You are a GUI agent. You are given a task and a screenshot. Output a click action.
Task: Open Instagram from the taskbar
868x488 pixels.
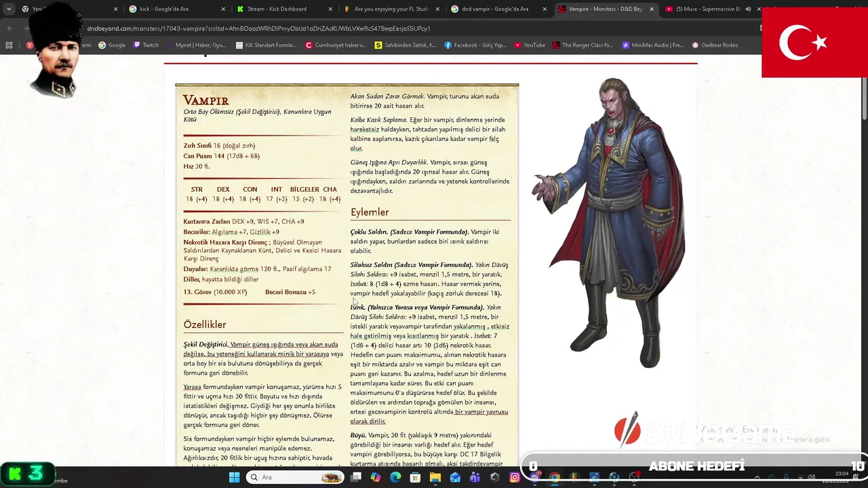coord(515,477)
